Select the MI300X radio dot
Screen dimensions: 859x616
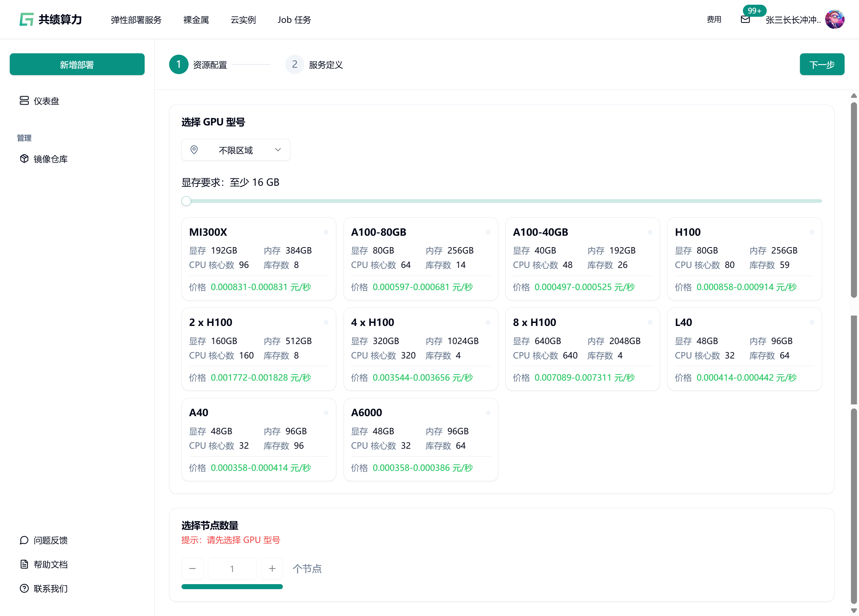tap(326, 232)
